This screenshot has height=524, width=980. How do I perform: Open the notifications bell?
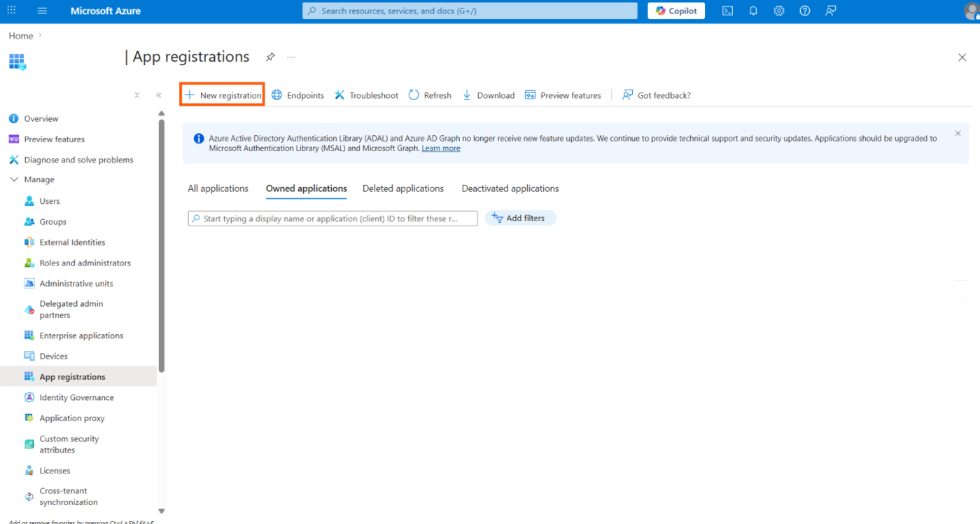[x=753, y=11]
